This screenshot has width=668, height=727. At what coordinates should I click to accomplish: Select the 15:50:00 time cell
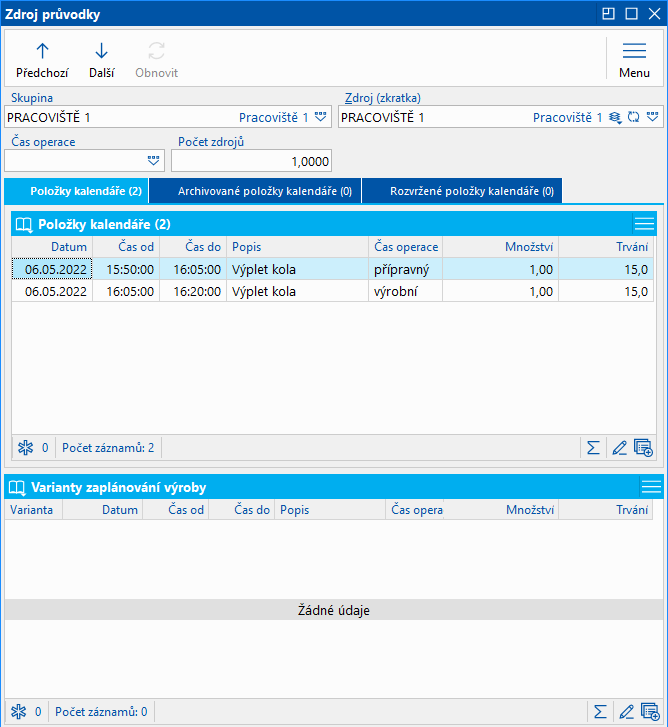[126, 269]
